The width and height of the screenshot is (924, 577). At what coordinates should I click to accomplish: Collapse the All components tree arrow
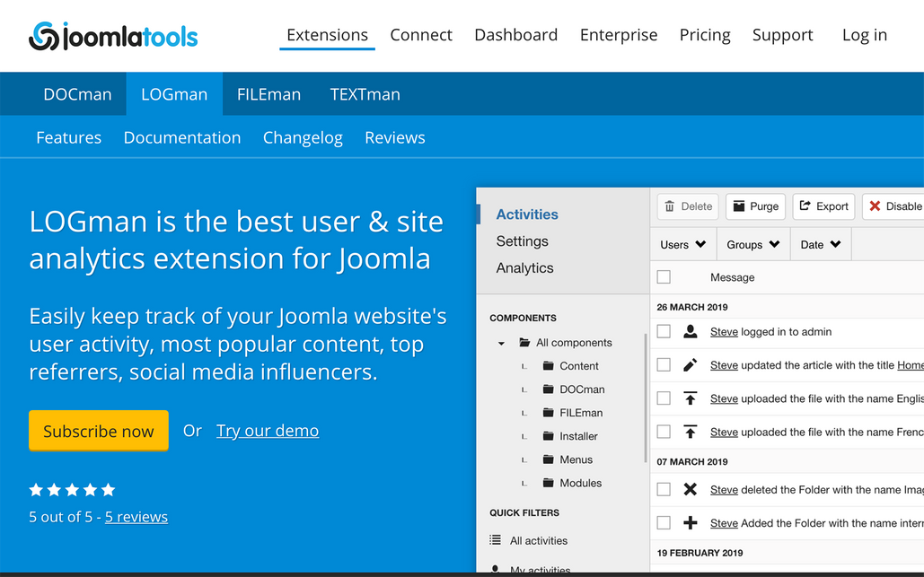click(501, 344)
